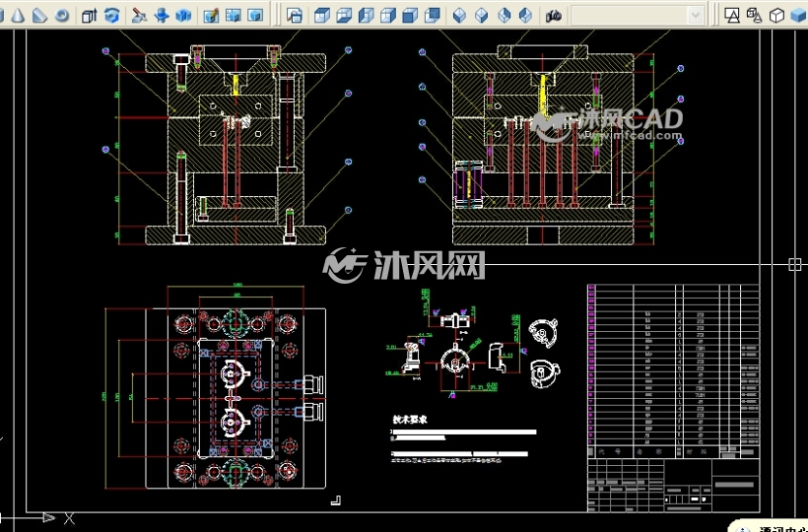Apply Realistic shaded visual style
This screenshot has height=532, width=808.
point(799,16)
